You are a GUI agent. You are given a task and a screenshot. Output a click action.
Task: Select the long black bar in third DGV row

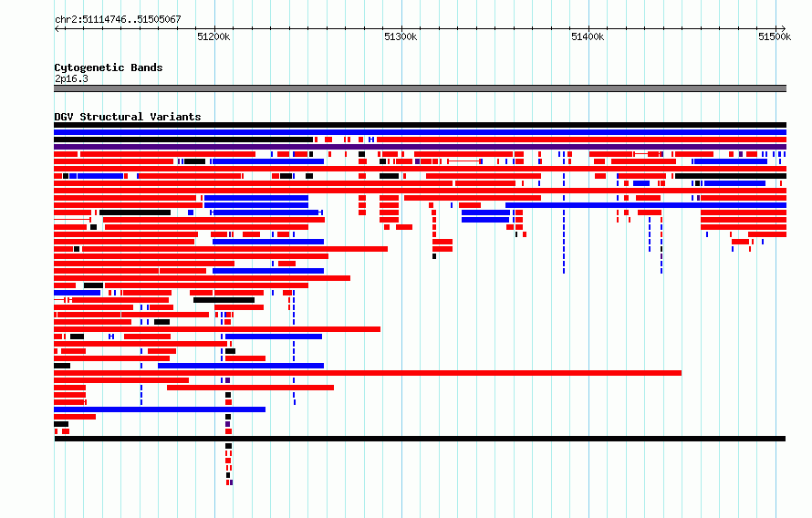pyautogui.click(x=183, y=140)
